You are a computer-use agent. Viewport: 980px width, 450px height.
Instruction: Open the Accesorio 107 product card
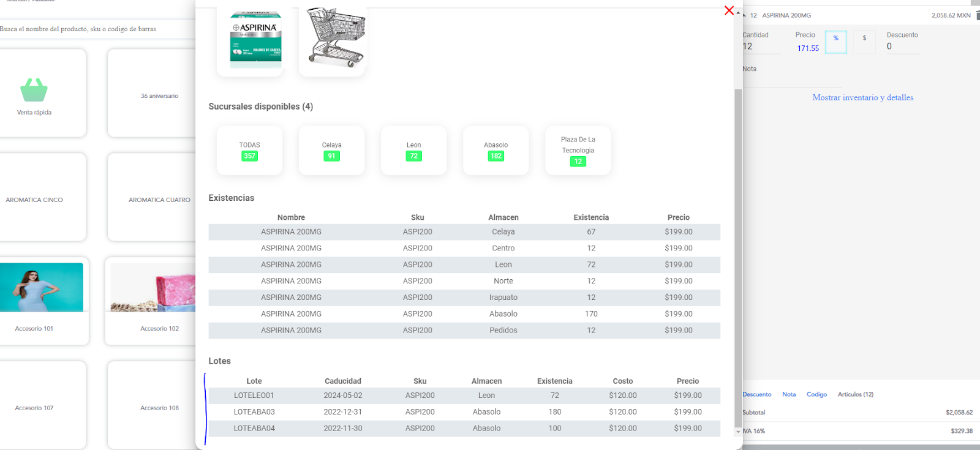pyautogui.click(x=43, y=405)
